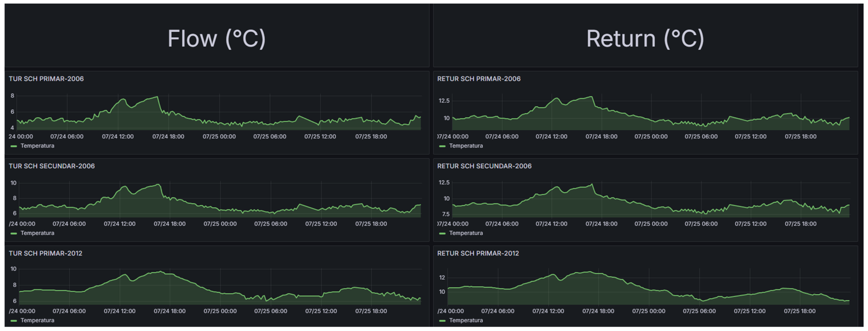
Task: Open RETUR SCH PRIMAR-2012 panel title menu
Action: pyautogui.click(x=478, y=254)
